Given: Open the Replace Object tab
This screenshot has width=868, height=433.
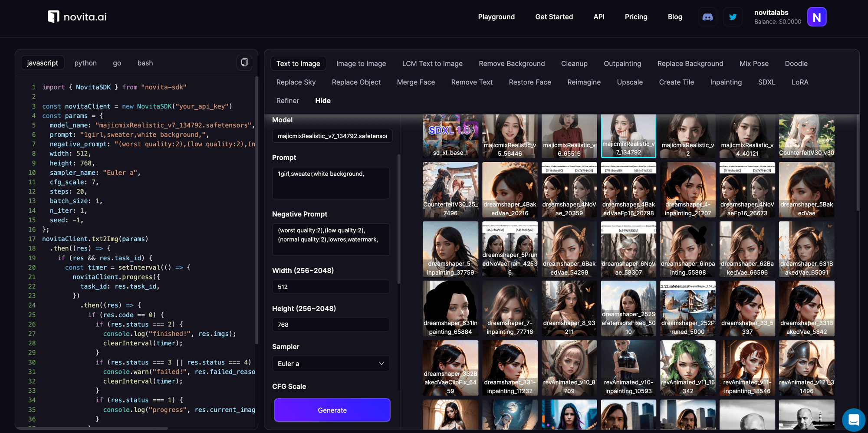Looking at the screenshot, I should coord(356,82).
